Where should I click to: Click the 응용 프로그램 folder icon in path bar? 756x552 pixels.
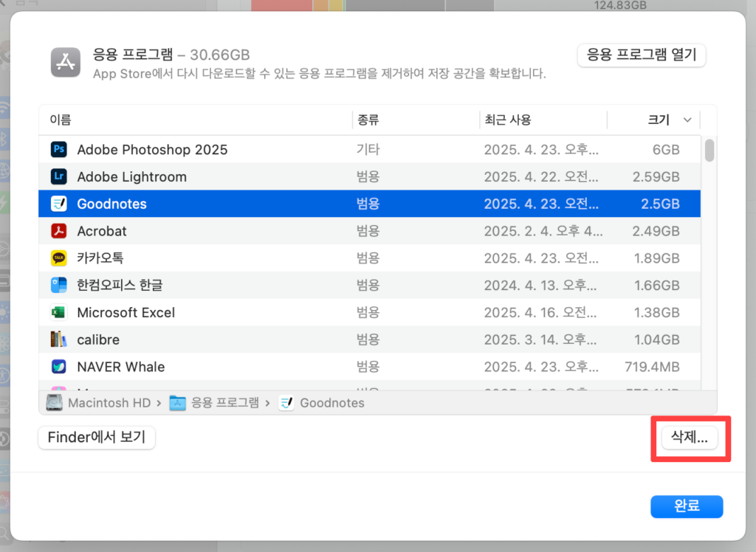pyautogui.click(x=177, y=402)
